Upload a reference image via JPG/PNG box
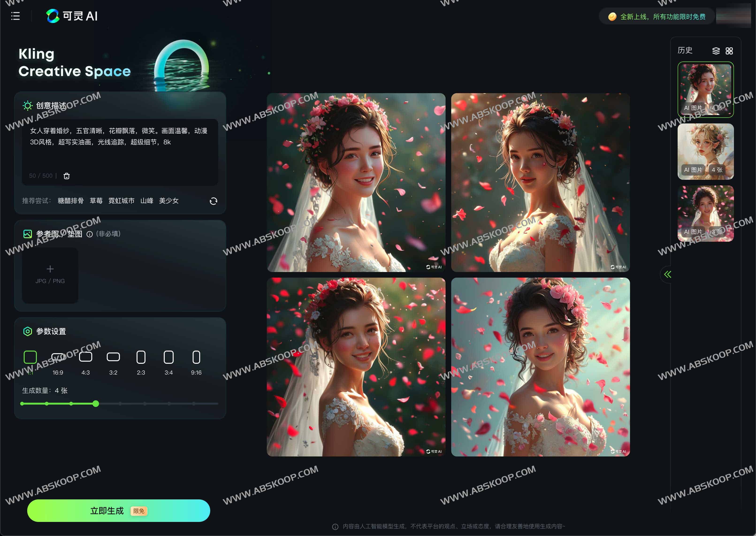 (50, 275)
